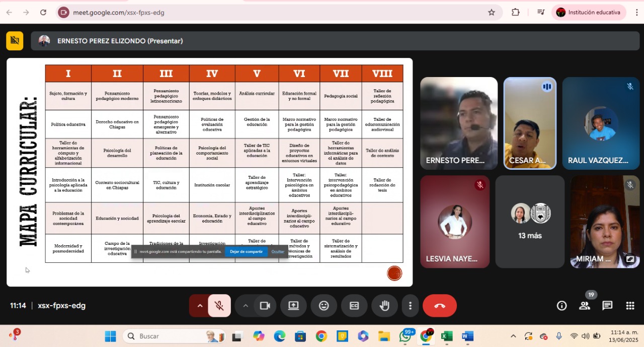Click the "Modernidad y posmodernidad" cell
This screenshot has width=644, height=347.
tap(68, 248)
